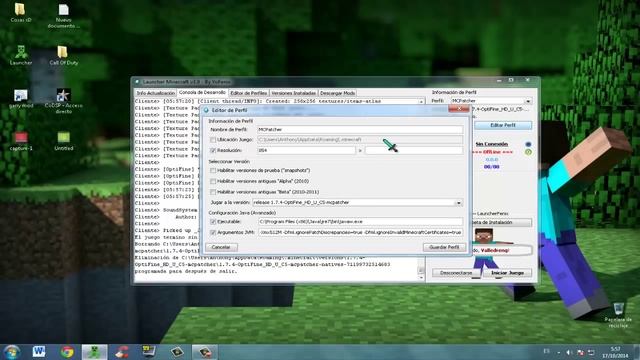
Task: Click the red taskbar app after creeper
Action: coord(122,352)
